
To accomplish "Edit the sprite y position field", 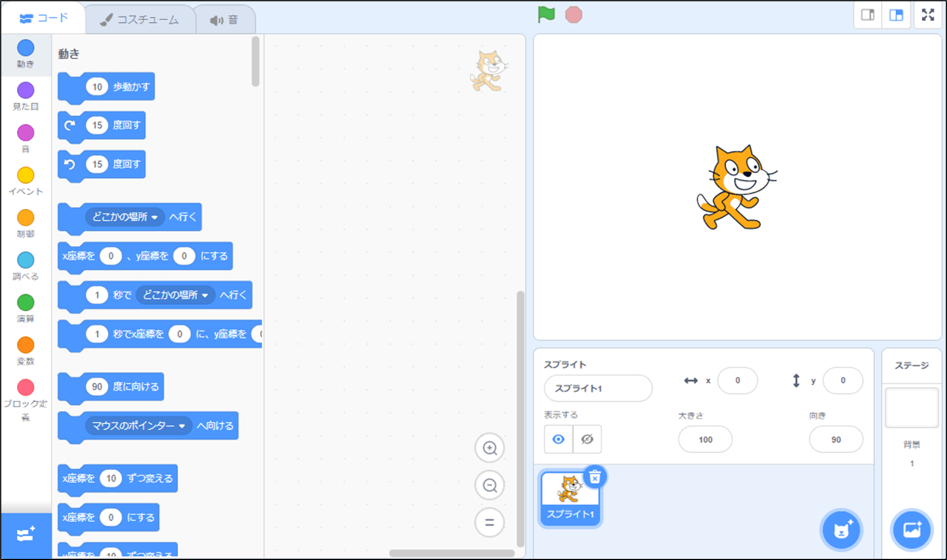I will pyautogui.click(x=843, y=381).
